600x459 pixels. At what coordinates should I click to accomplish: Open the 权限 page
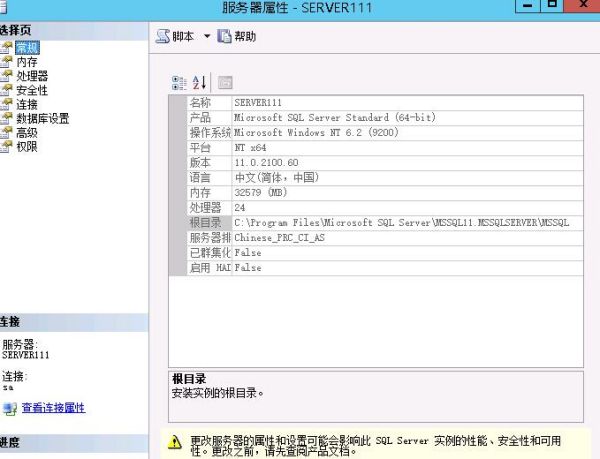pyautogui.click(x=27, y=146)
